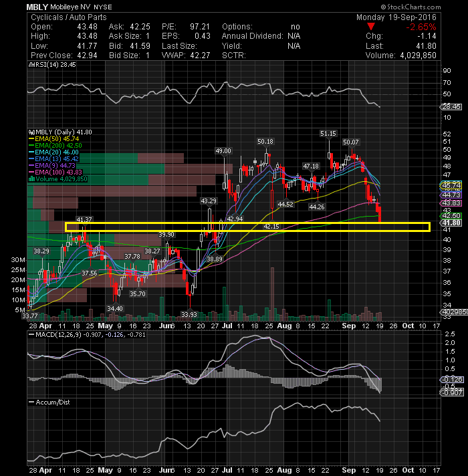The height and width of the screenshot is (476, 468).
Task: Click the EMA(13) 45.42 legend entry
Action: (57, 158)
